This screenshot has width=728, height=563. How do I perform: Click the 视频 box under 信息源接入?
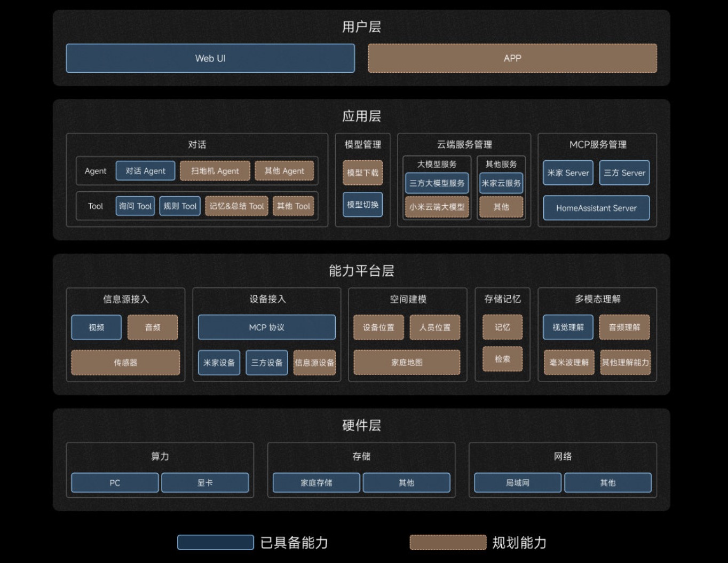coord(97,327)
